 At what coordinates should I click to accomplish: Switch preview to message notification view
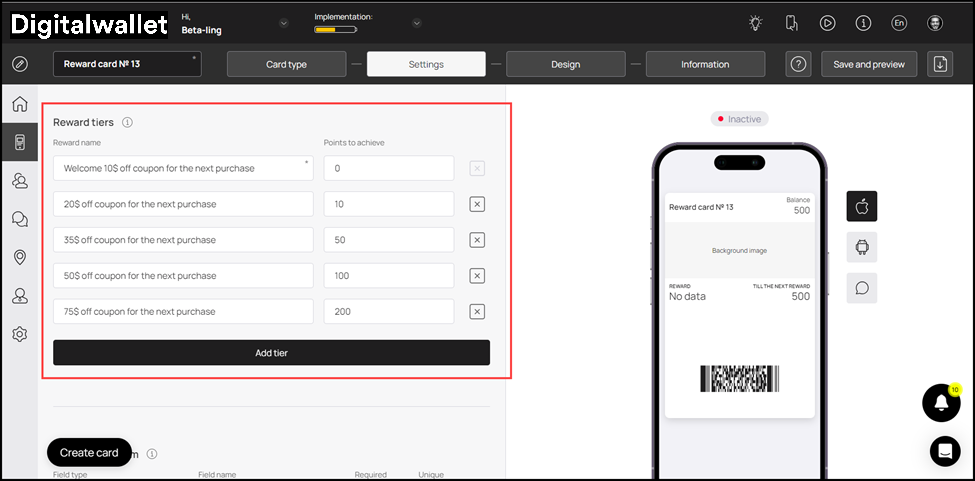861,288
